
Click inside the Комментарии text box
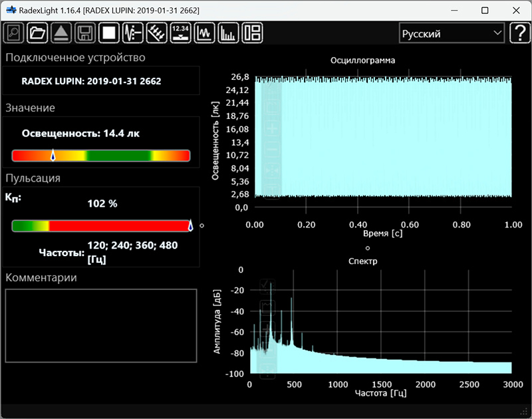(101, 325)
